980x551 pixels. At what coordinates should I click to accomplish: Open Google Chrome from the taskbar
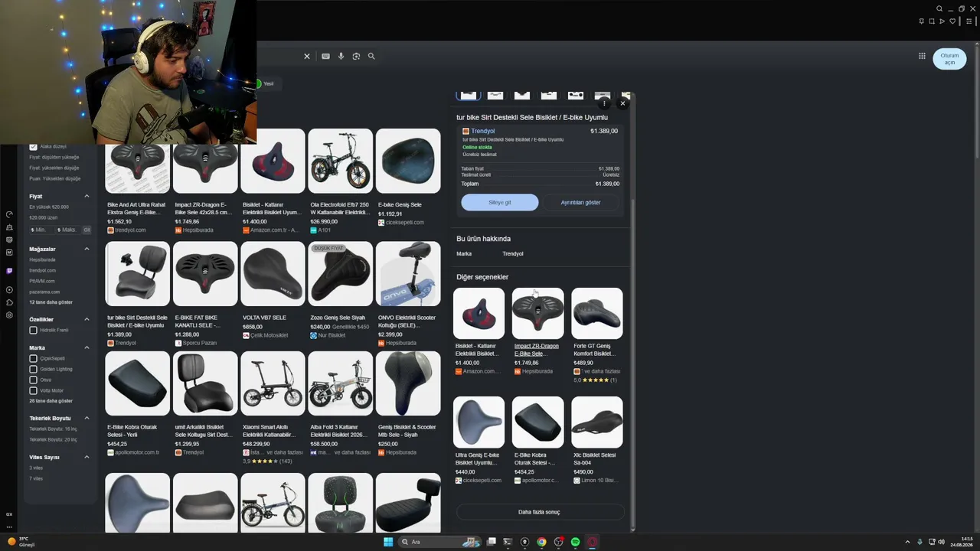(x=541, y=542)
